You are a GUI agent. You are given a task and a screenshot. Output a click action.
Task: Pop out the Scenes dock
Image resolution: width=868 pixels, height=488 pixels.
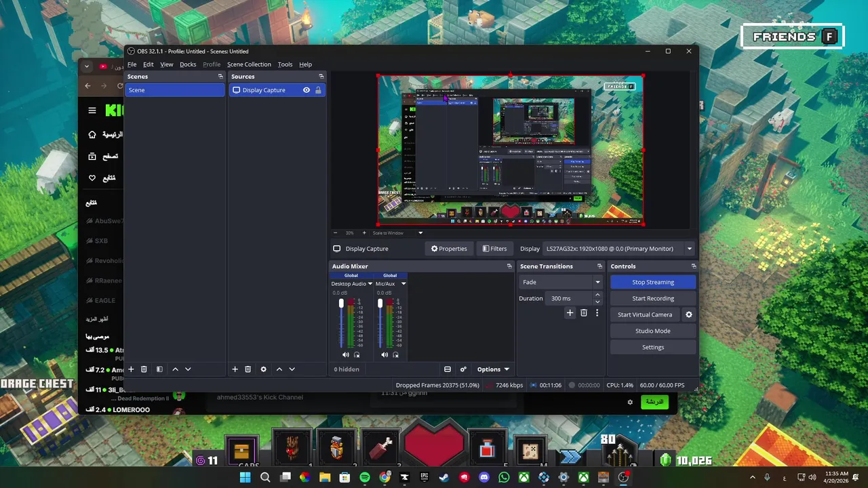[x=220, y=77]
